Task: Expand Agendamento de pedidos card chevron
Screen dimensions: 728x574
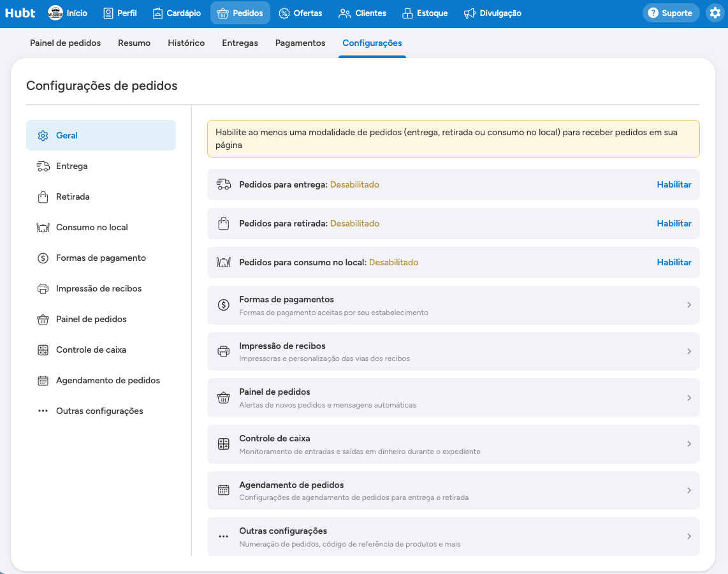Action: [x=689, y=490]
